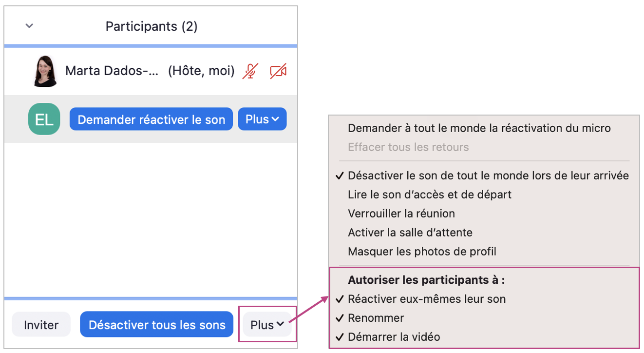Screen dimensions: 644x353
Task: Click the disabled camera icon for Marta
Action: tap(278, 71)
